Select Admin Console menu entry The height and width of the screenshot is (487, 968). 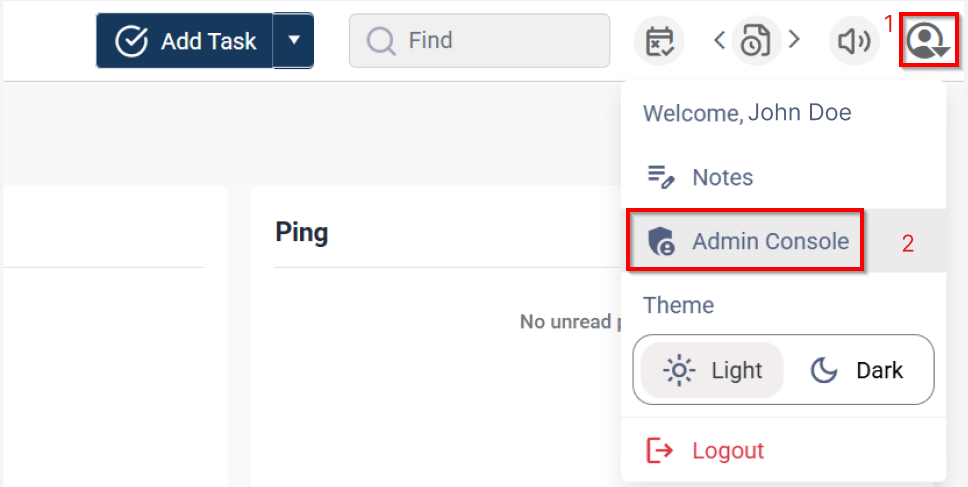(770, 241)
